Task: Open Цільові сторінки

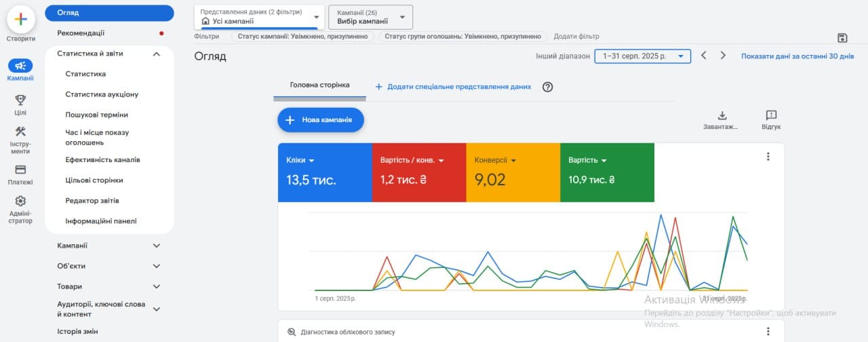Action: [x=94, y=180]
